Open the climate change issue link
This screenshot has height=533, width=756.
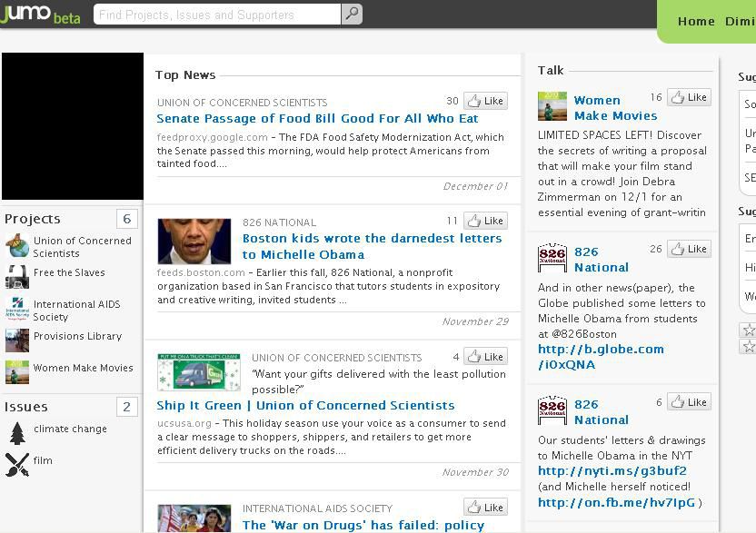coord(70,429)
